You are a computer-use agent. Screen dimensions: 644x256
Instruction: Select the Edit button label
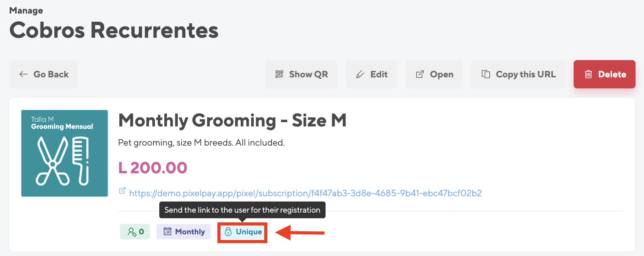[379, 74]
